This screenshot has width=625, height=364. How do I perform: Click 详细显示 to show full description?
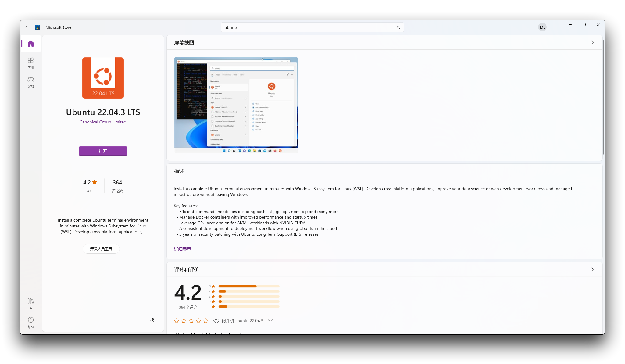tap(183, 249)
